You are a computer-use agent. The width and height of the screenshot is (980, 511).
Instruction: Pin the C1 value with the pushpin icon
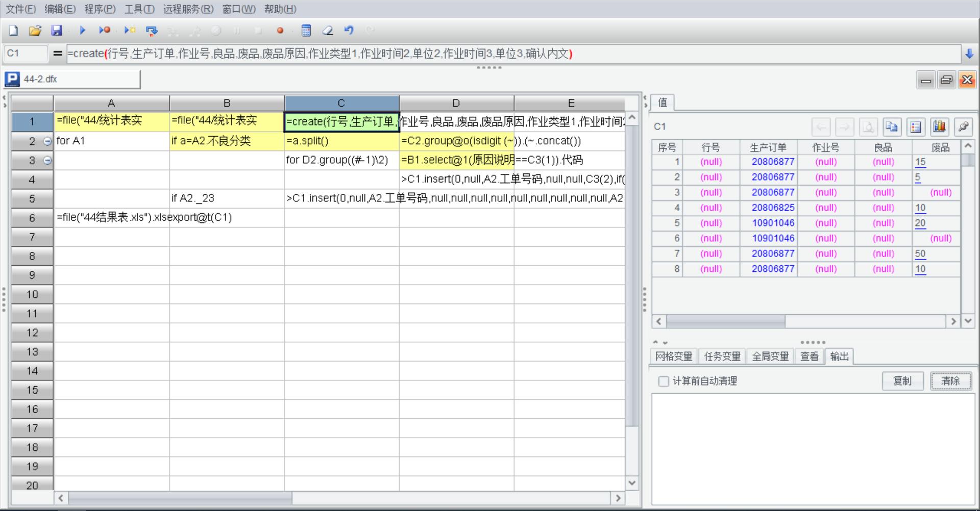963,126
